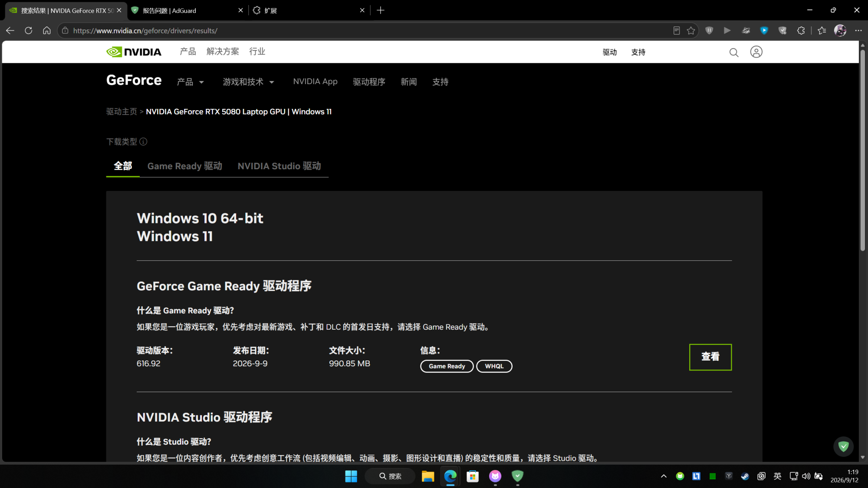Click the GeForce logo text
Viewport: 868px width, 488px height.
134,80
